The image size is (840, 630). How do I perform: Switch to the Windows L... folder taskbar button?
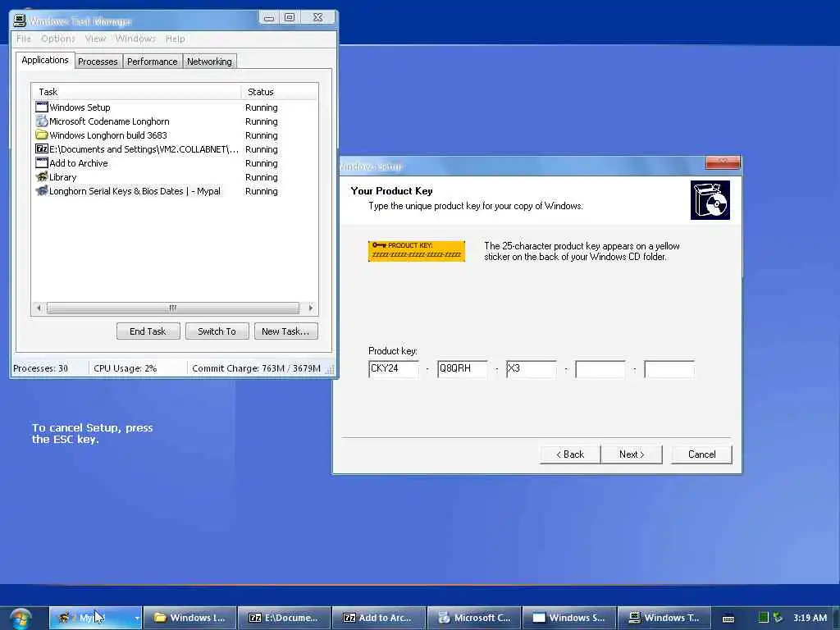(x=189, y=618)
